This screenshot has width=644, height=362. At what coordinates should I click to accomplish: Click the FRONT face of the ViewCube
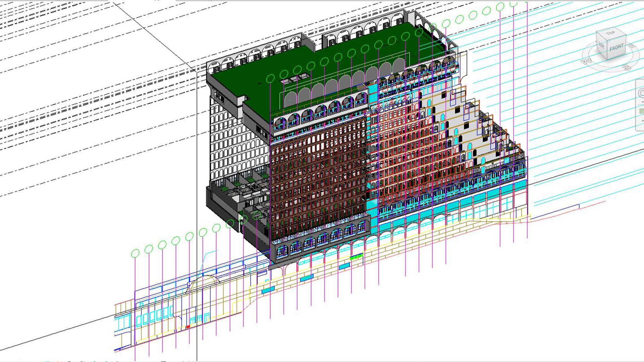[616, 48]
